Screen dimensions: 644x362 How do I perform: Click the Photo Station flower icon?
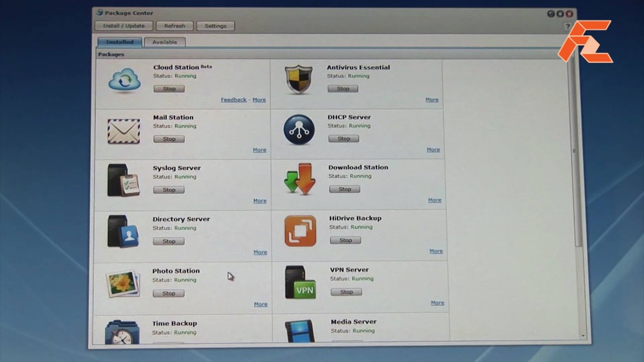point(123,284)
